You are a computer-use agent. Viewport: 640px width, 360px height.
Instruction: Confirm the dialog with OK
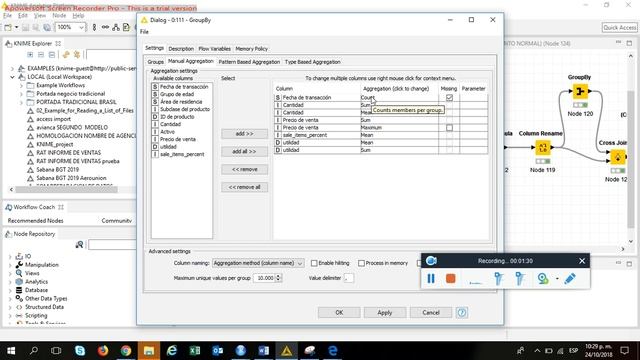tap(339, 313)
